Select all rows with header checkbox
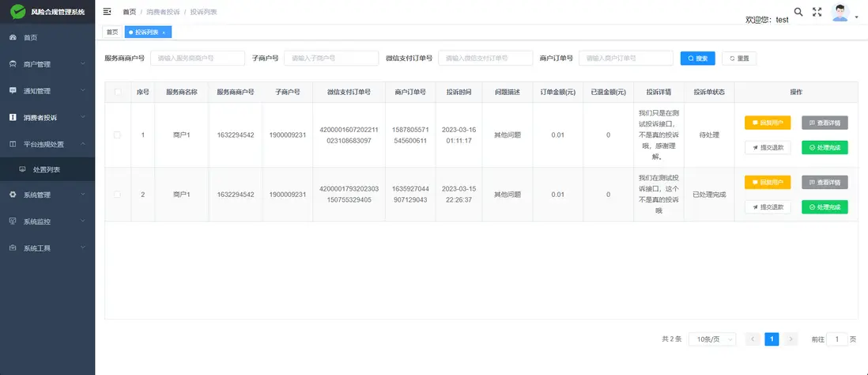 (117, 92)
